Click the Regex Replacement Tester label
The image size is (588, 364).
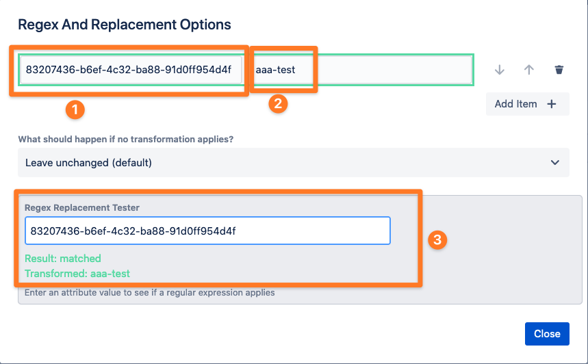click(x=82, y=208)
